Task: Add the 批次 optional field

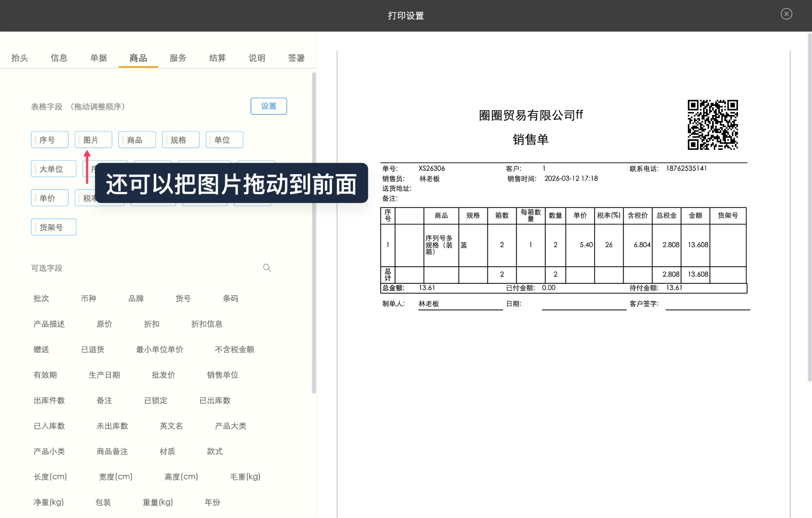Action: tap(41, 298)
